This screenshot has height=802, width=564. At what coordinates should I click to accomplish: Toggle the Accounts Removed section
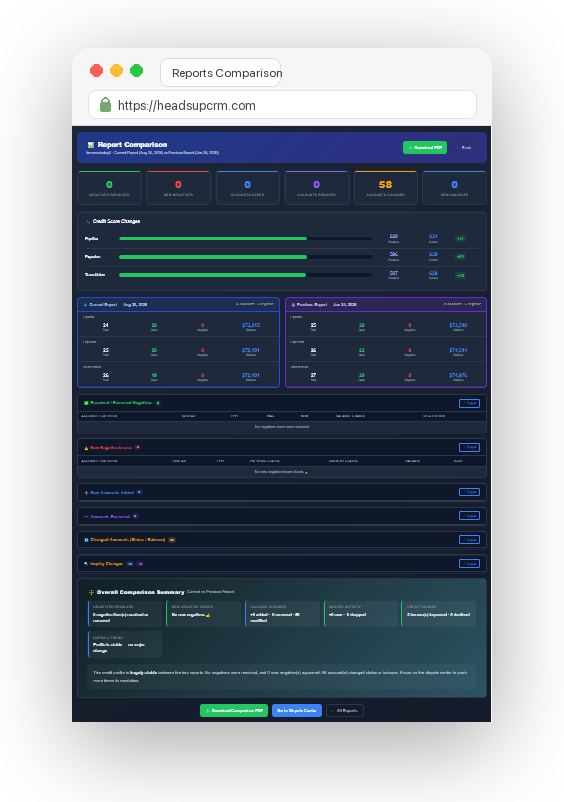pos(469,516)
